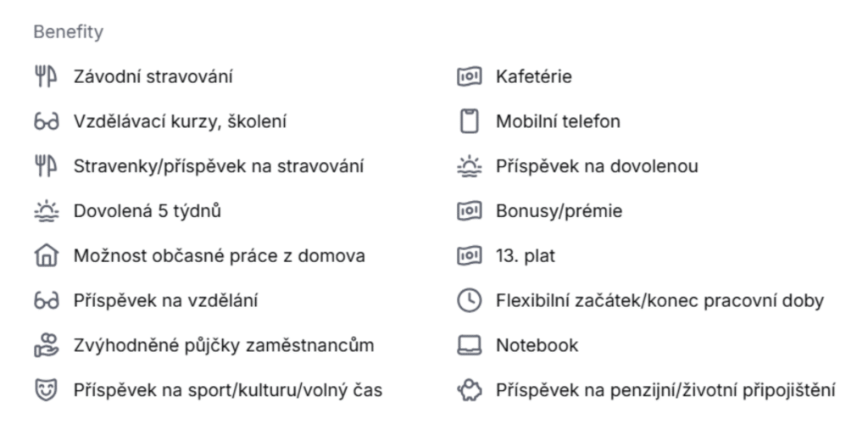Click the sunrise icon beside Příspěvek na dovolenou

[469, 167]
